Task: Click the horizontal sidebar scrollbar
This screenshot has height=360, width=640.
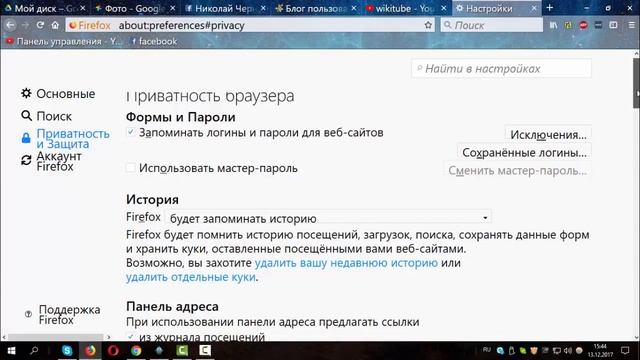Action: 56,337
